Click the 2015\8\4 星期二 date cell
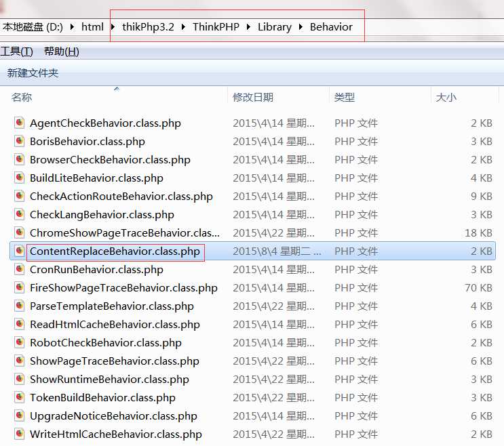Viewport: 504px width, 446px height. click(x=277, y=251)
